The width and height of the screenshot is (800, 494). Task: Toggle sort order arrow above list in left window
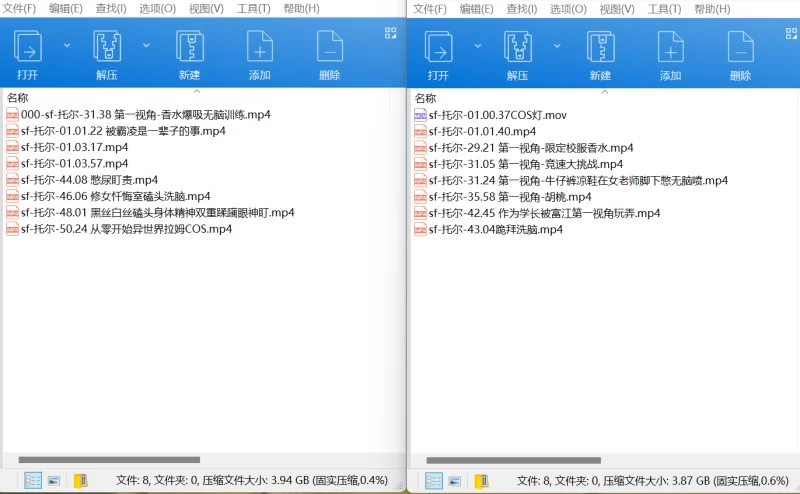(x=197, y=92)
